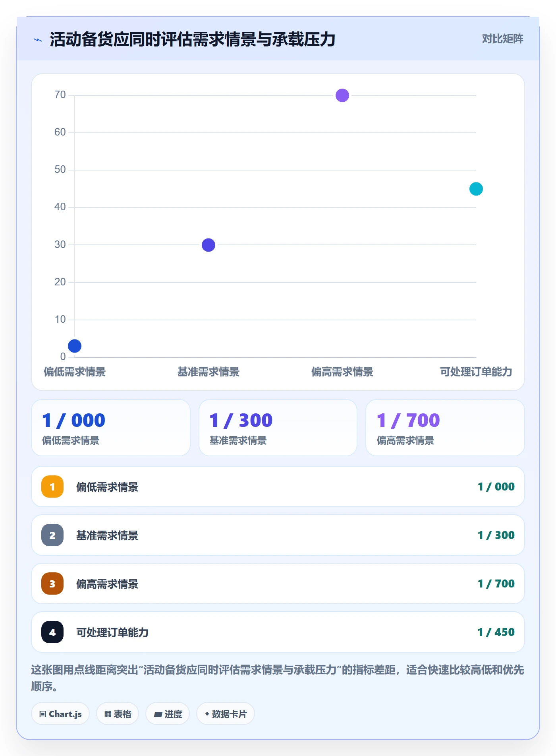This screenshot has height=756, width=556.
Task: Click 基准需求情景 caption in the stat card
Action: [x=238, y=440]
